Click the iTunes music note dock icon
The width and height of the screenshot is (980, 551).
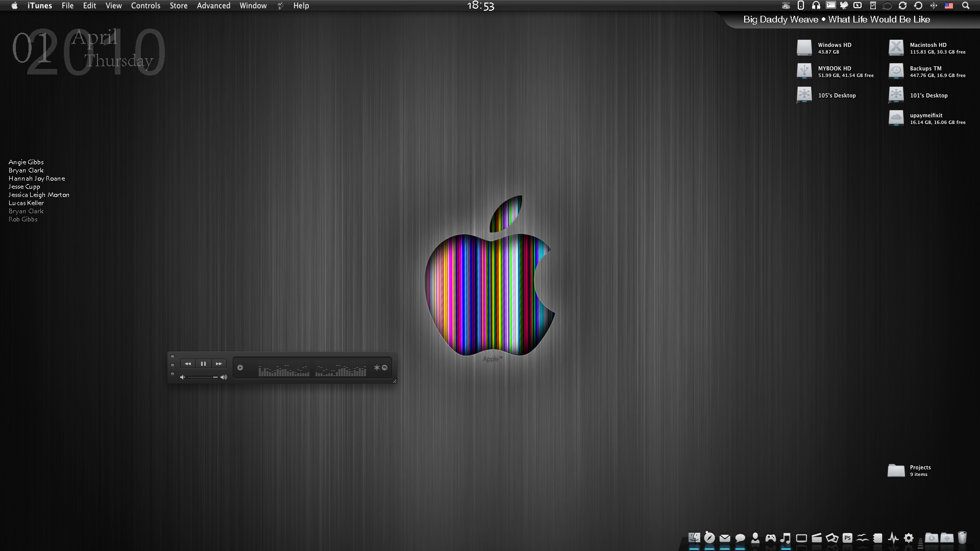[x=786, y=538]
